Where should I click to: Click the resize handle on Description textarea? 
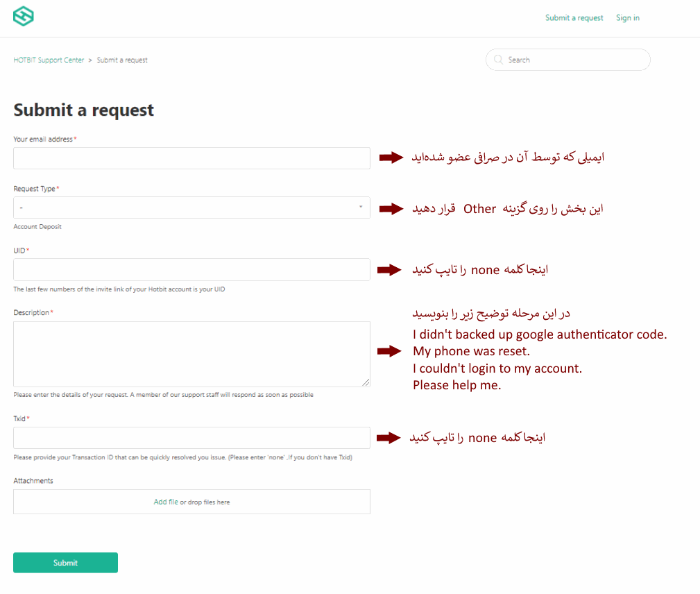point(366,382)
